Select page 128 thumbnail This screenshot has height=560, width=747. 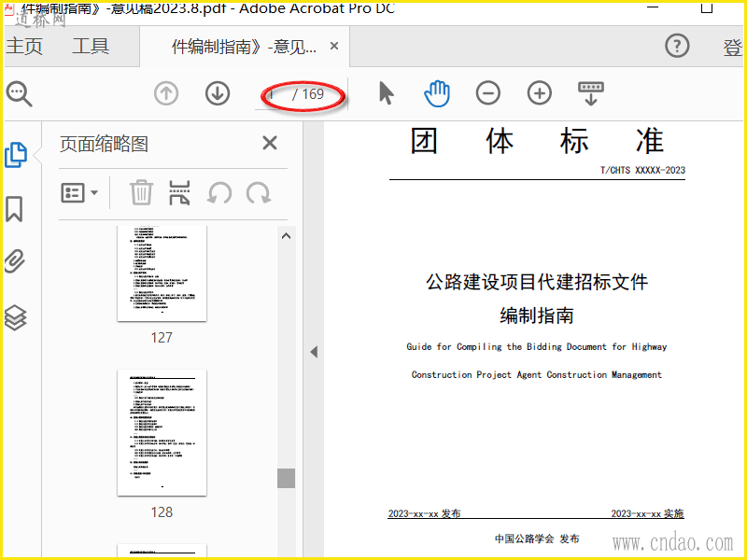tap(162, 432)
